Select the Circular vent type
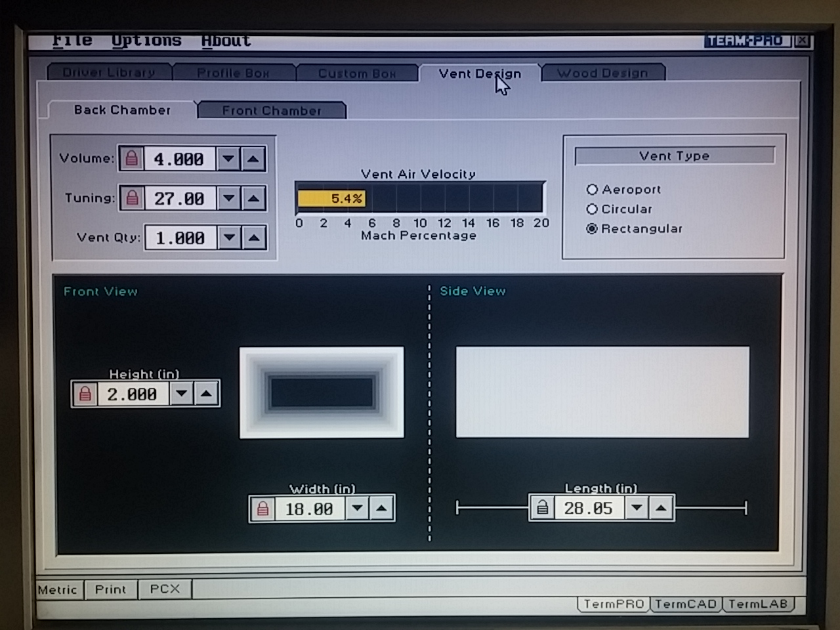This screenshot has width=840, height=630. 619,209
